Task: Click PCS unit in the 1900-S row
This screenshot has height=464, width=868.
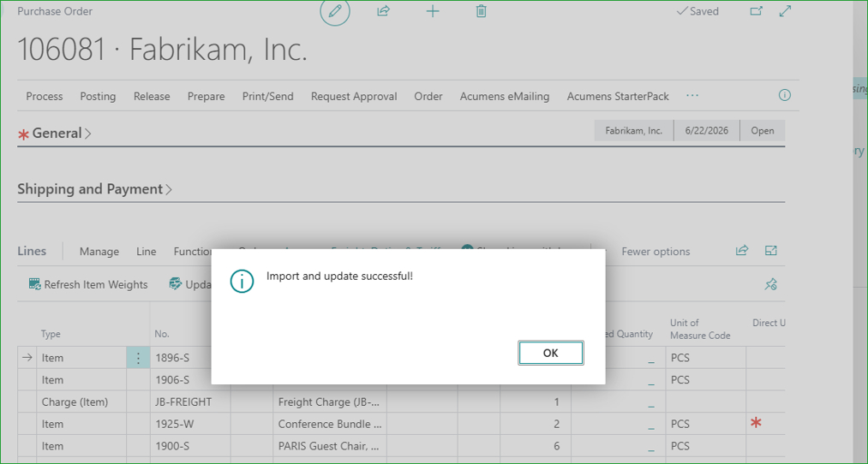Action: (x=706, y=446)
